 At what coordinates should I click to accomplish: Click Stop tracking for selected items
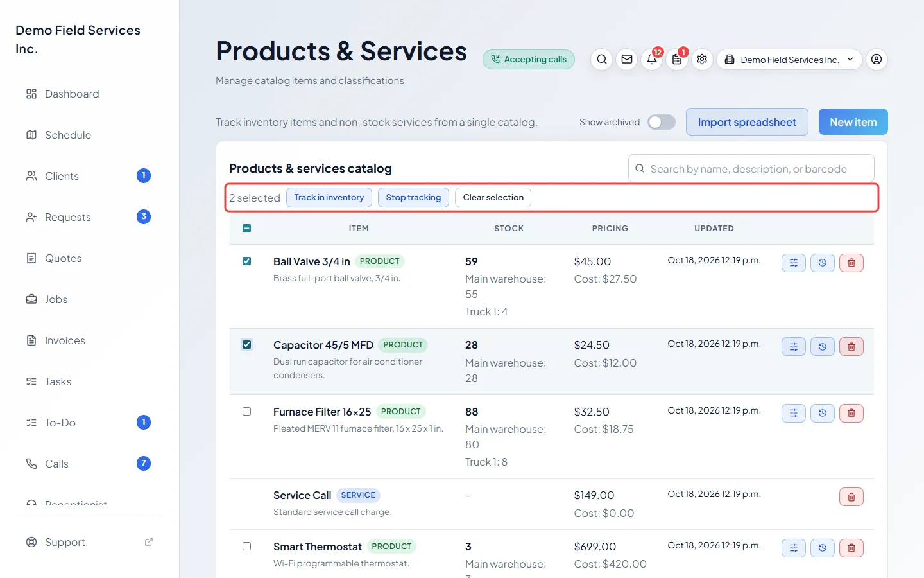[x=413, y=198]
